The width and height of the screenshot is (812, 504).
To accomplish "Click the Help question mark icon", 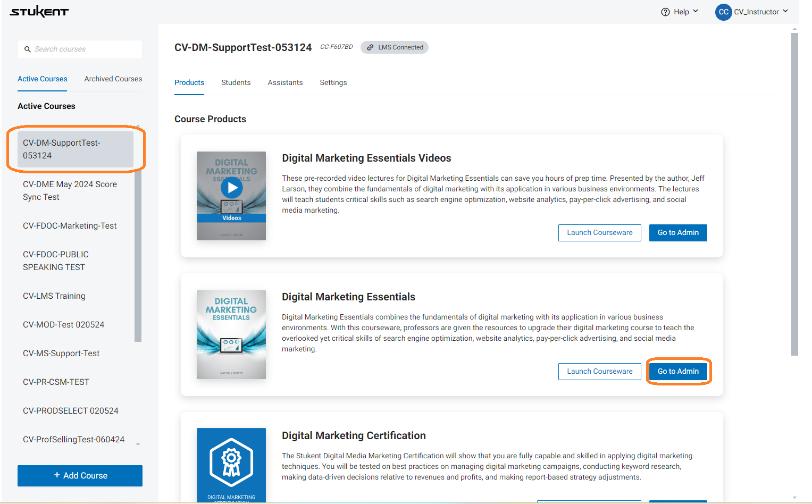I will (665, 12).
